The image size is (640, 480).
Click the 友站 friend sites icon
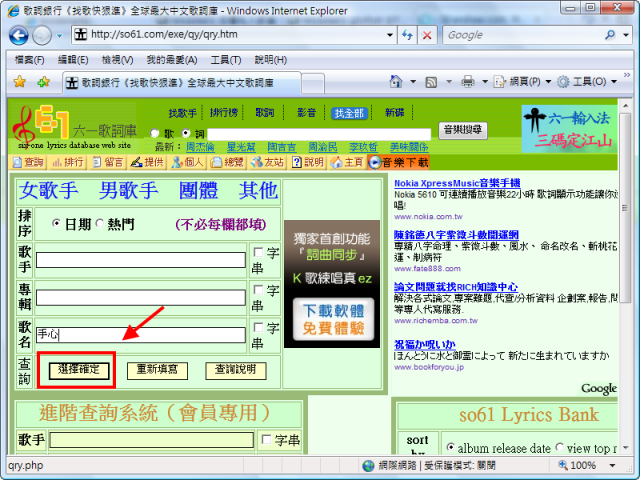(267, 162)
